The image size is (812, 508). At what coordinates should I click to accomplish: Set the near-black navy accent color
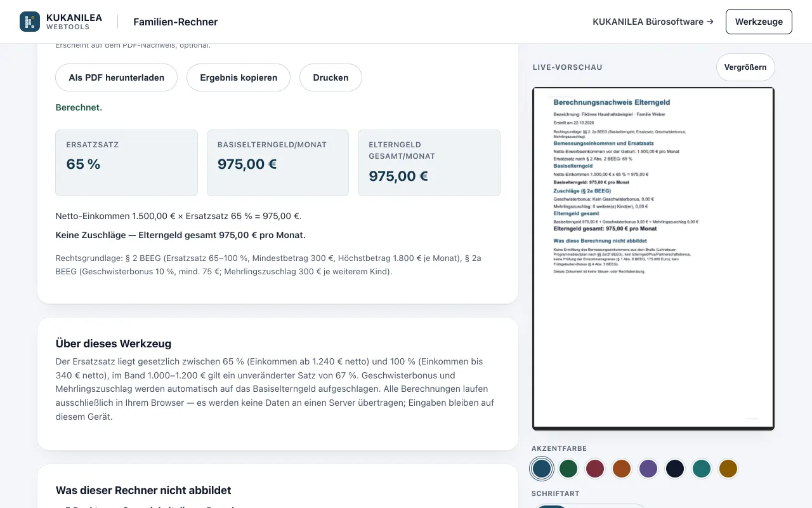pos(675,469)
